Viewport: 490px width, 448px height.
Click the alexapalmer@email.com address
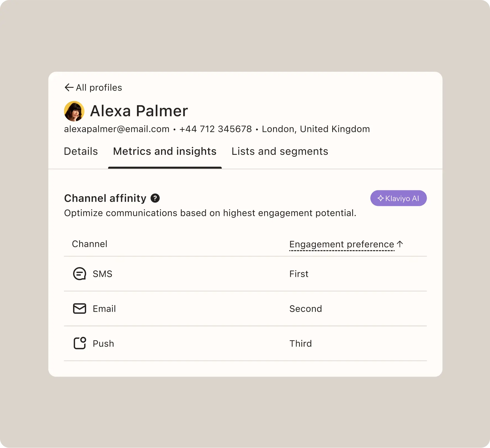tap(117, 129)
